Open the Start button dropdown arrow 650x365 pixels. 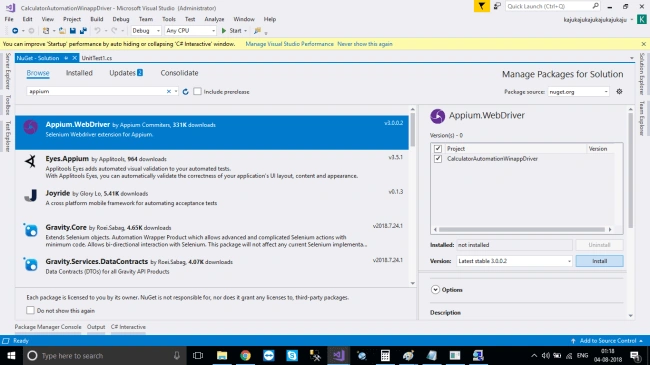(x=245, y=31)
